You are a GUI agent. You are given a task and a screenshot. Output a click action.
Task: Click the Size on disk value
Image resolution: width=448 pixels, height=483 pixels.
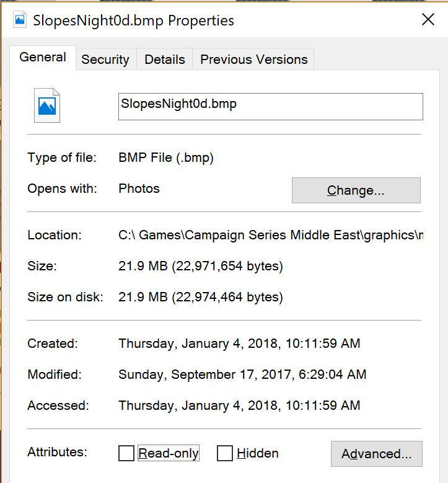click(x=200, y=297)
